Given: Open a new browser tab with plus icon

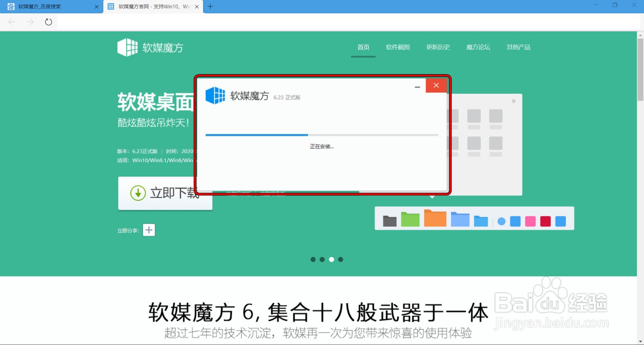Looking at the screenshot, I should pos(210,6).
